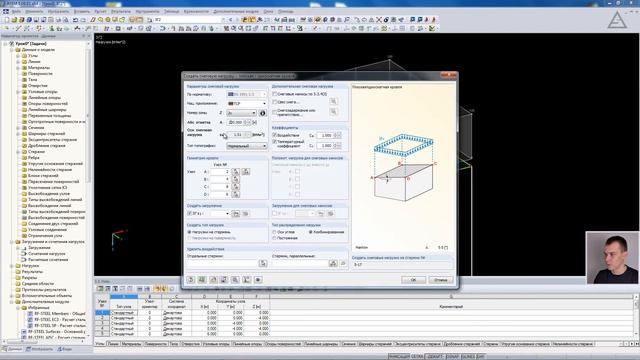Click pick parallel members icon
Screen dimensions: 640x360
pyautogui.click(x=333, y=264)
